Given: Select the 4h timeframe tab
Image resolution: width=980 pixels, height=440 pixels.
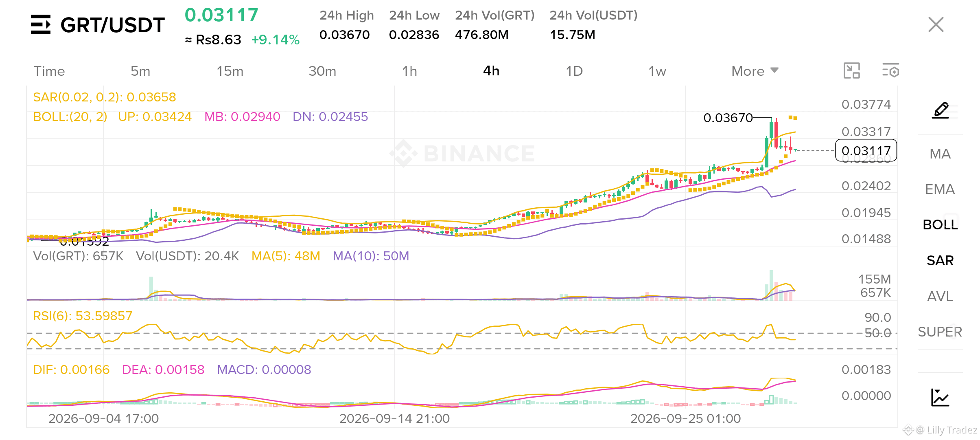Looking at the screenshot, I should point(491,71).
